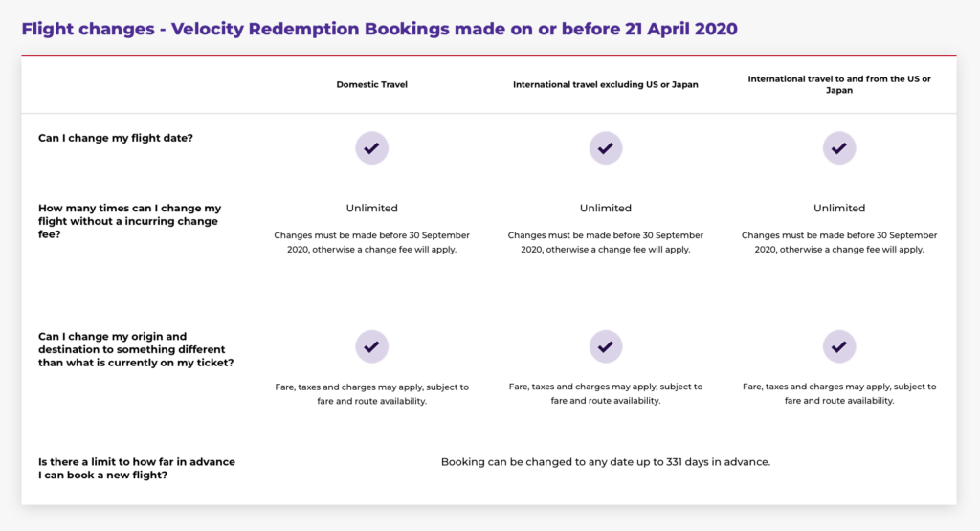Click the US or Japan fare, taxes and charges note
Screen dimensions: 980x531
839,393
